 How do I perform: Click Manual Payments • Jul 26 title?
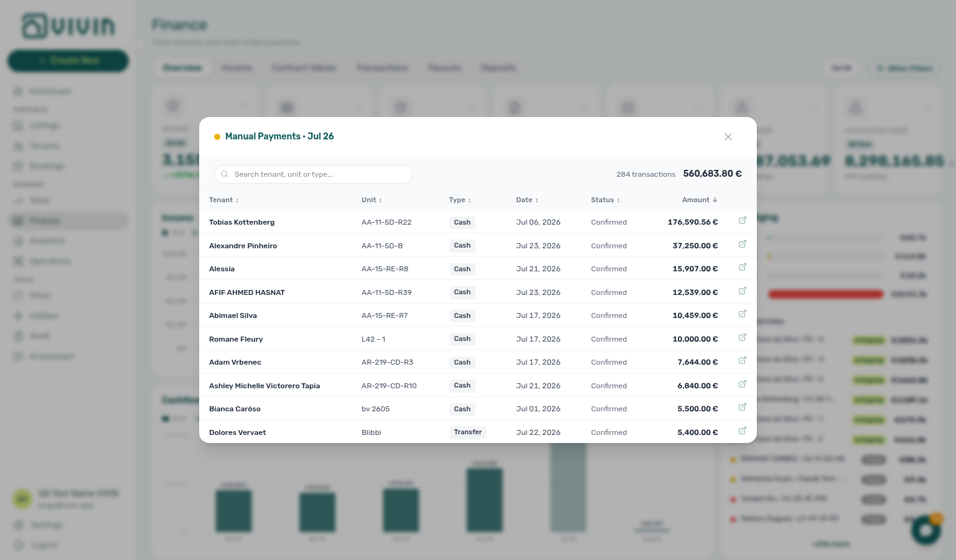(279, 136)
